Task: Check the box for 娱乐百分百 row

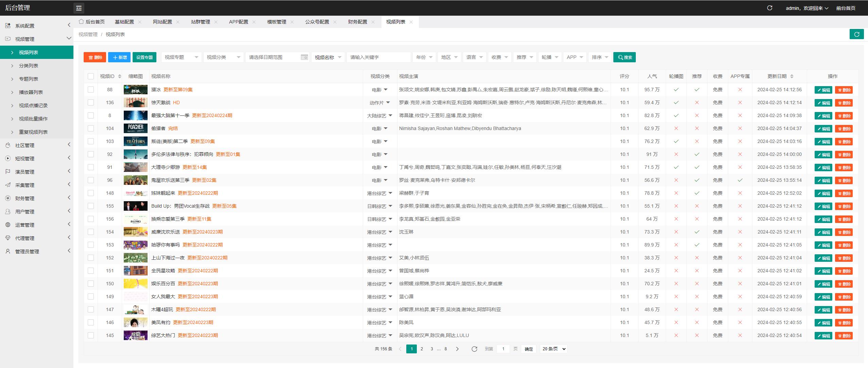Action: click(91, 284)
